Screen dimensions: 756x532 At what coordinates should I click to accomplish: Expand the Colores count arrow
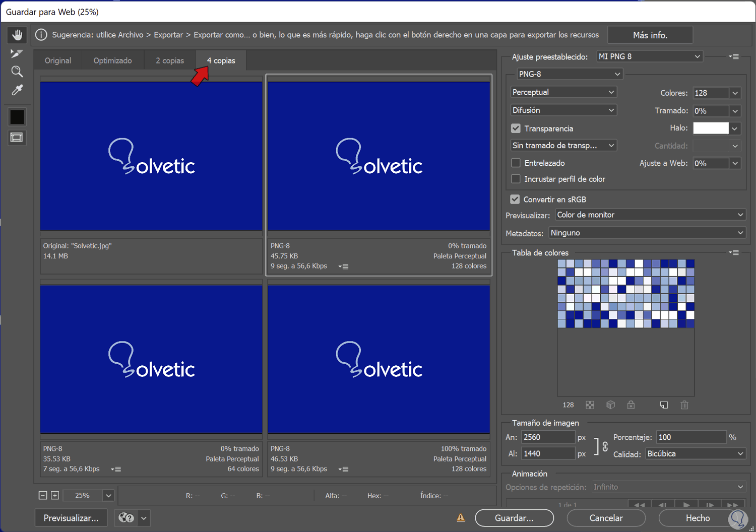(x=735, y=93)
